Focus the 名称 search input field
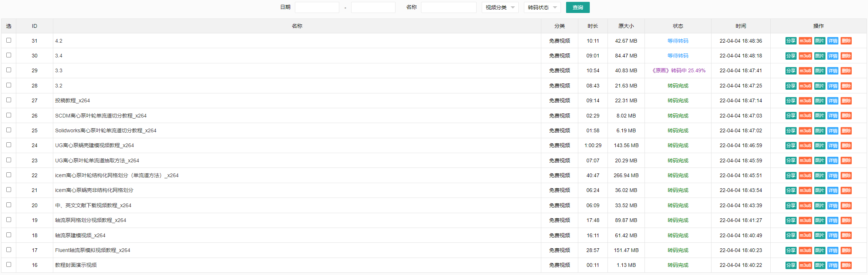Screen dimensions: 868x275 pyautogui.click(x=448, y=7)
